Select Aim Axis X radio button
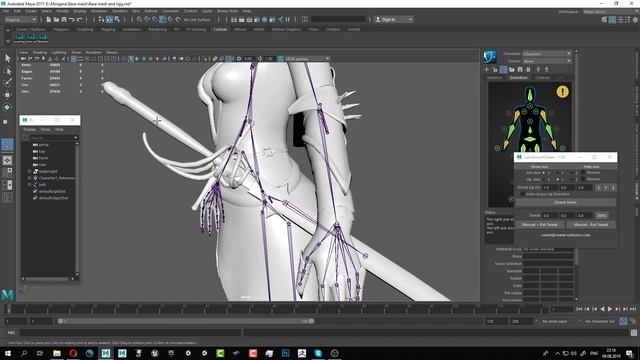The image size is (640, 360). click(x=544, y=173)
